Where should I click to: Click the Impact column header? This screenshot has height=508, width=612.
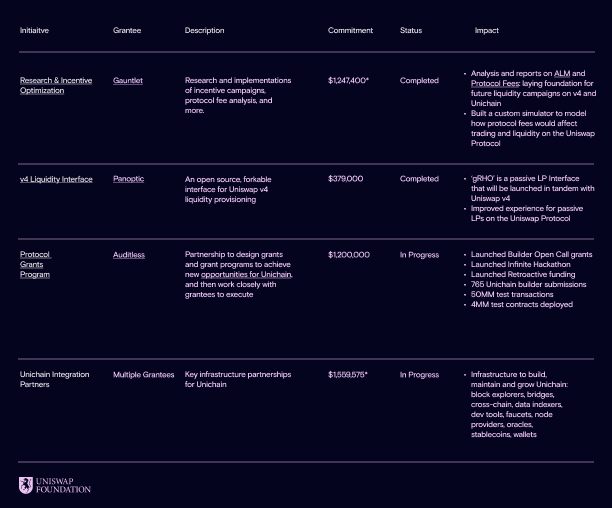pyautogui.click(x=486, y=31)
